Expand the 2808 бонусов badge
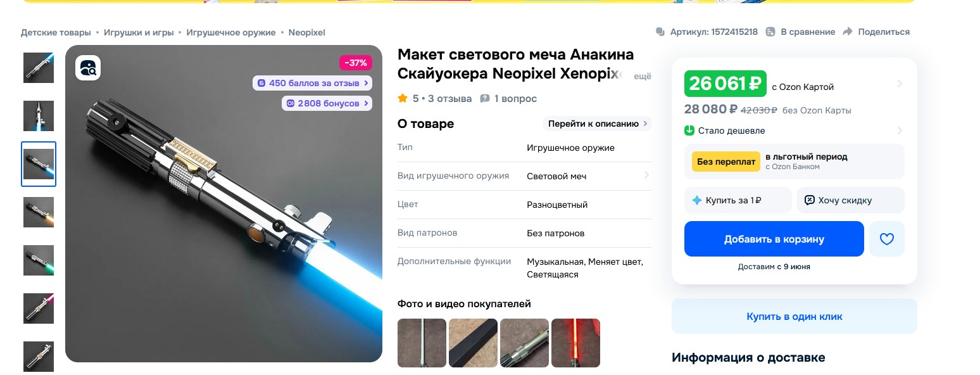 pyautogui.click(x=327, y=103)
